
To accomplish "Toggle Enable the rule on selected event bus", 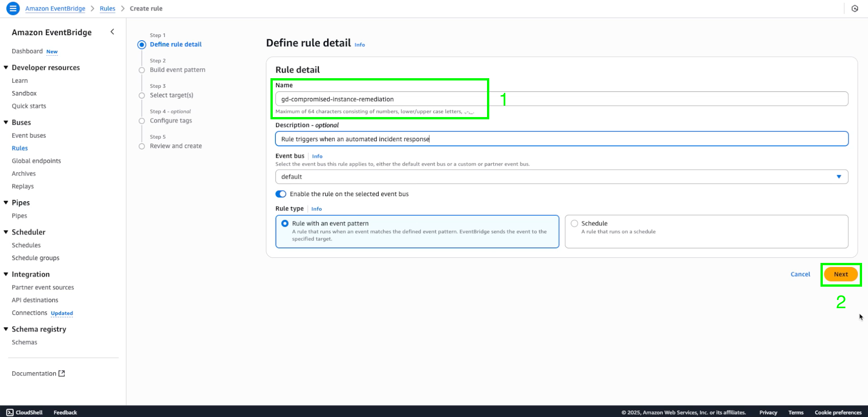I will pos(281,194).
